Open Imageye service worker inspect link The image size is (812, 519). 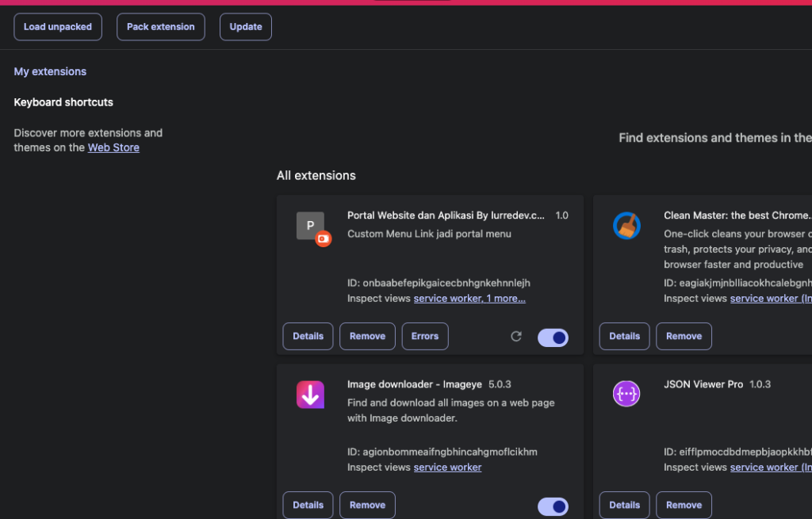(447, 467)
